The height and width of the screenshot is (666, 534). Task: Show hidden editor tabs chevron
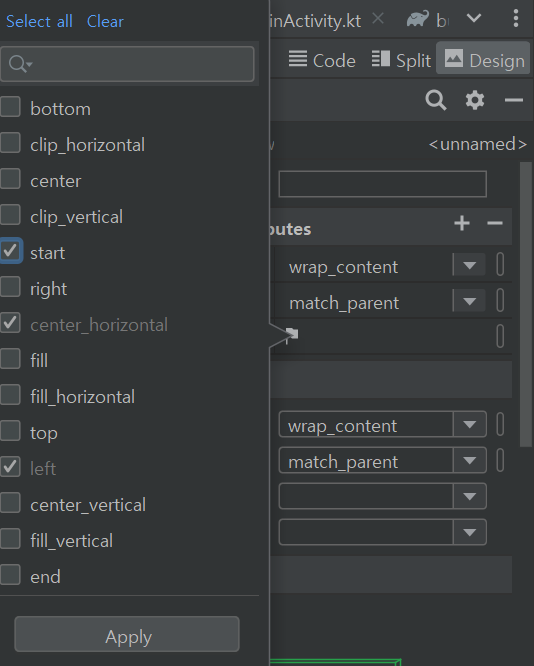474,18
